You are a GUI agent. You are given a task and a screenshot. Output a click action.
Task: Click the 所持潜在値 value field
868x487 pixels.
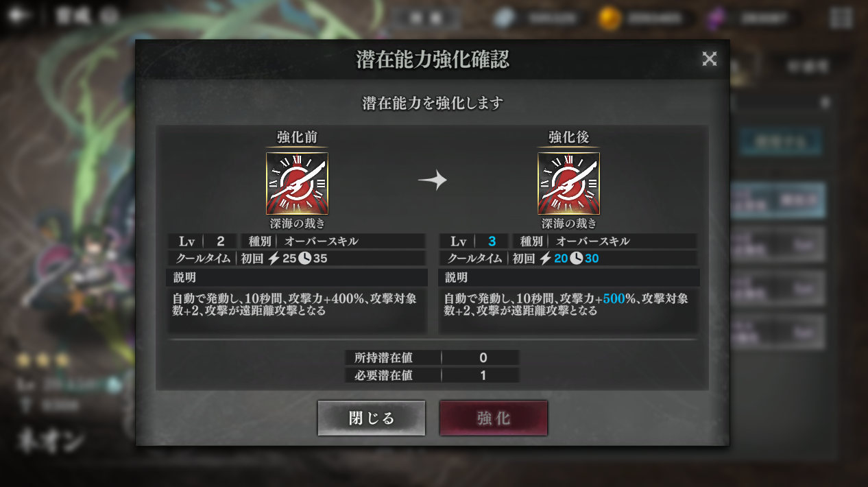pyautogui.click(x=483, y=357)
